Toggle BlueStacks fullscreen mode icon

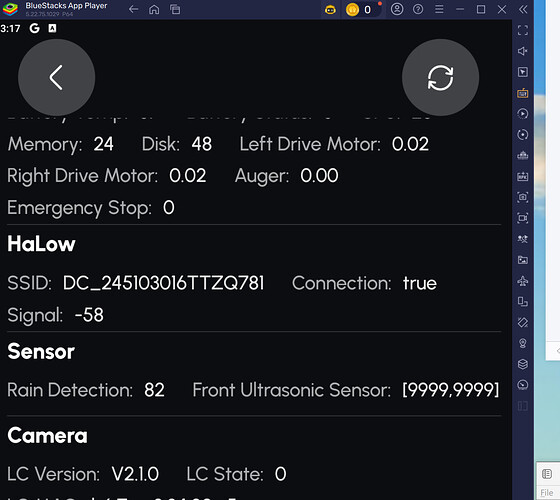(522, 30)
